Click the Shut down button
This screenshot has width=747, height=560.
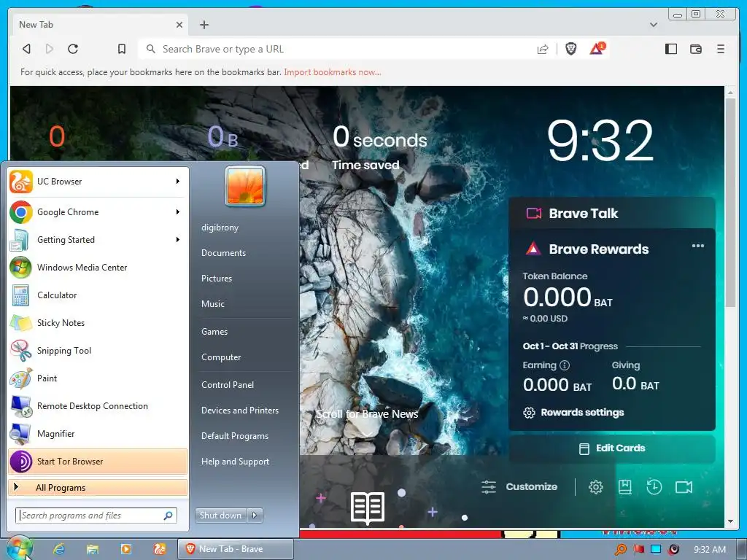click(220, 516)
